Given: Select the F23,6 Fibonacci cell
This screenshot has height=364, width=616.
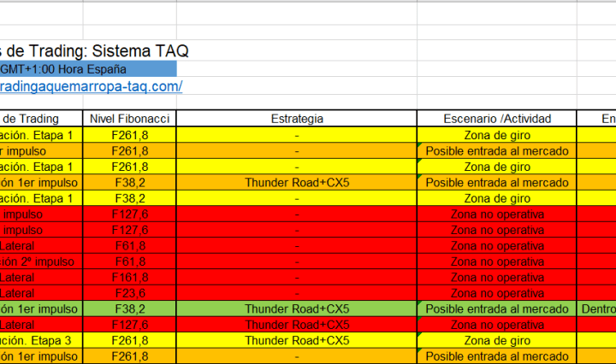Looking at the screenshot, I should coord(129,293).
